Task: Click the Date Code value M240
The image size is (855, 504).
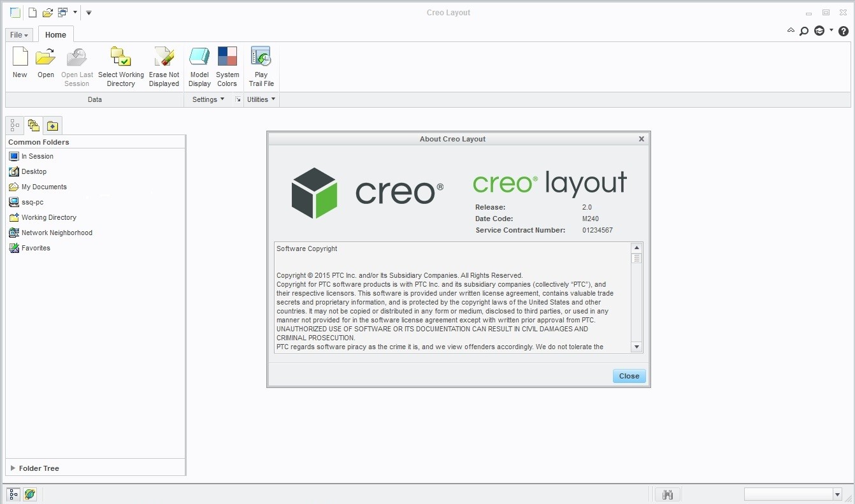Action: coord(591,219)
